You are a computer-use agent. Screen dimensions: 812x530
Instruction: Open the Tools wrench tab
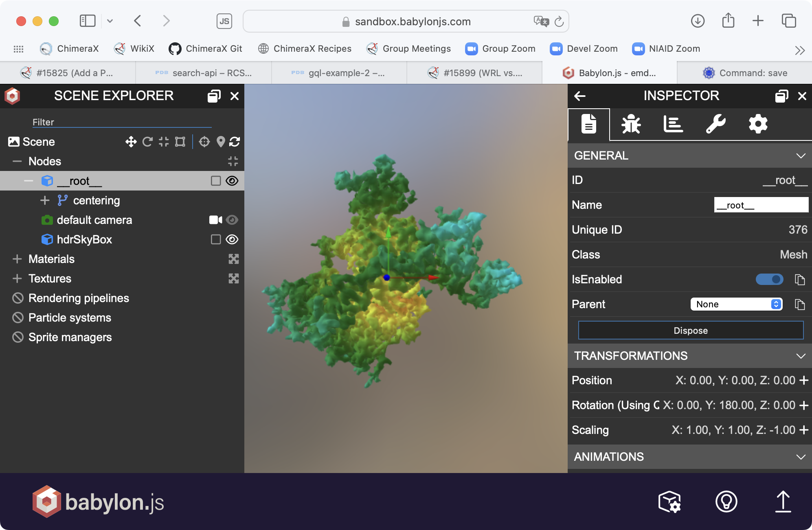click(x=715, y=124)
